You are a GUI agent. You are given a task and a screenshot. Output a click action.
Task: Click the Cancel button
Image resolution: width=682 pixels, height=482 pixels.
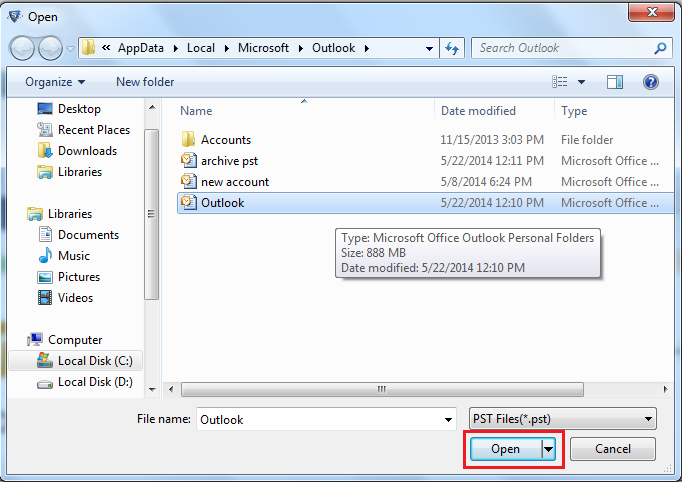click(612, 449)
